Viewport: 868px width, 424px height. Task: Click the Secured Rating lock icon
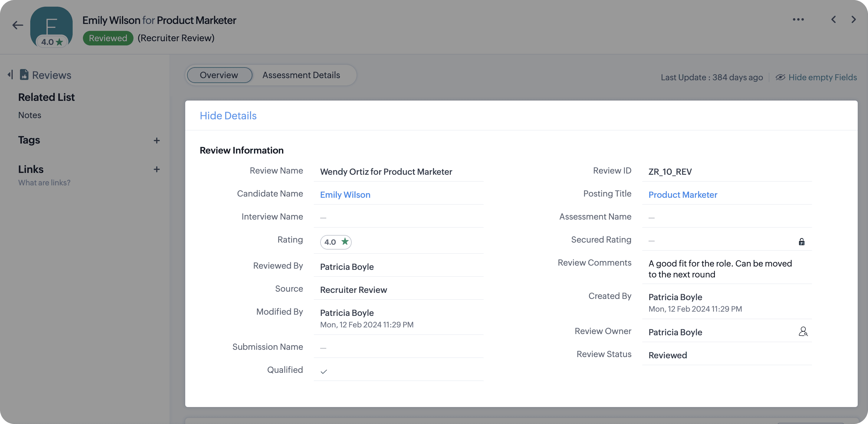click(802, 241)
